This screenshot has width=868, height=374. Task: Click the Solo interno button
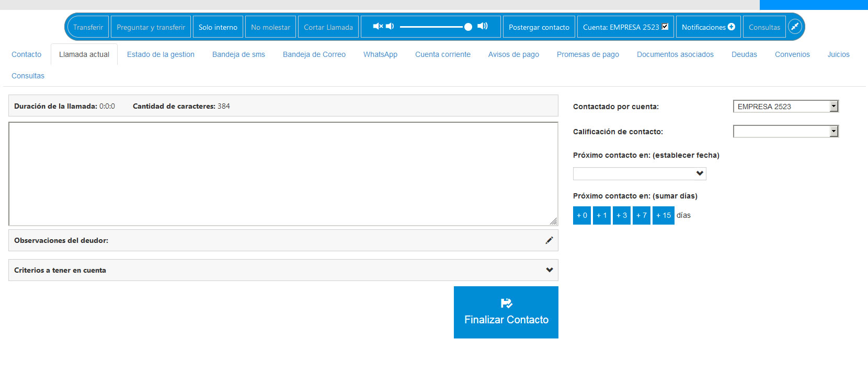point(218,27)
